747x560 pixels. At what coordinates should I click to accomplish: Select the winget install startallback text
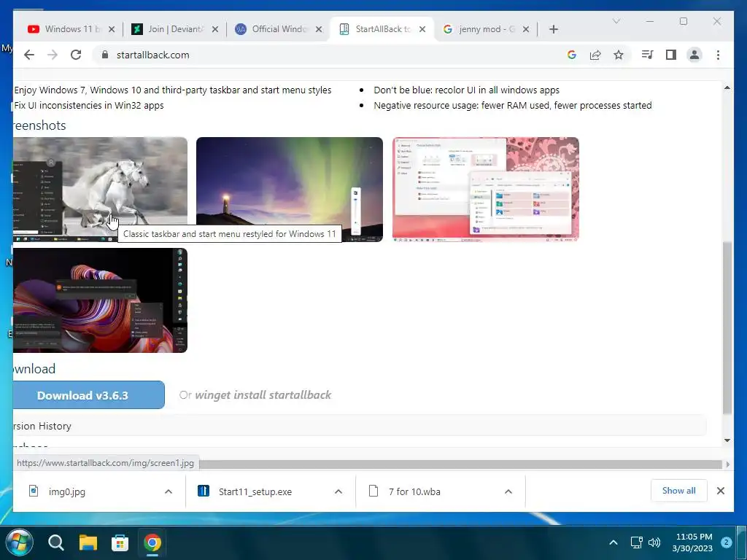pos(263,394)
